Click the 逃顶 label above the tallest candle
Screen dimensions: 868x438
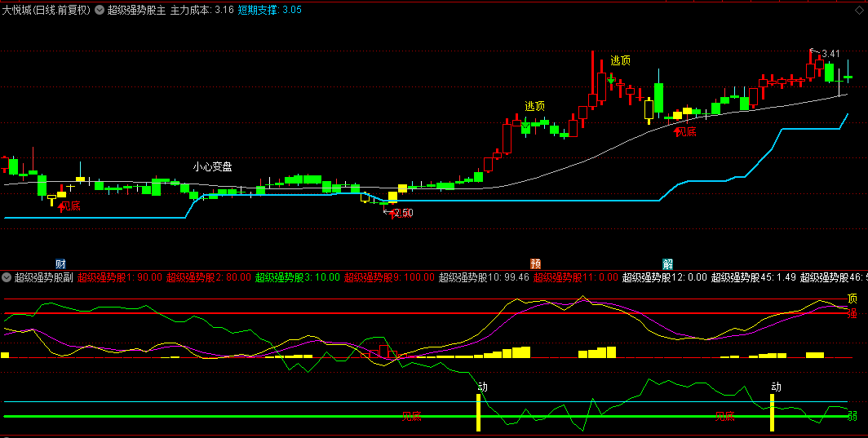620,60
